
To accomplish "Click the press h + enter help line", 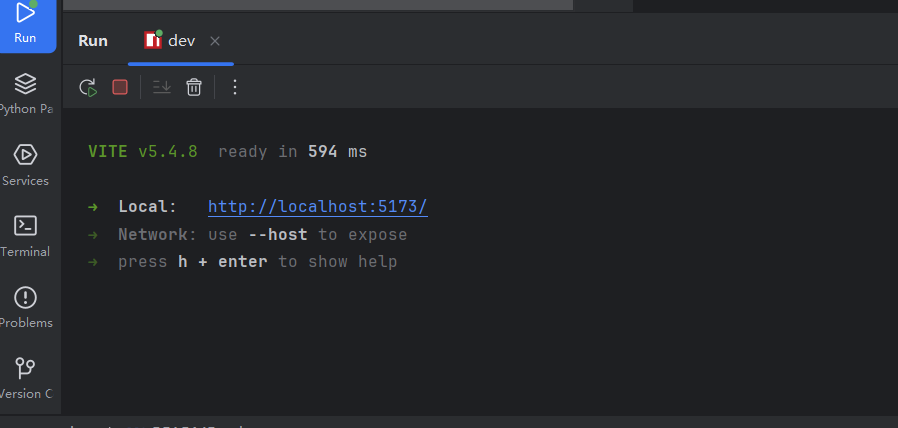I will [257, 262].
